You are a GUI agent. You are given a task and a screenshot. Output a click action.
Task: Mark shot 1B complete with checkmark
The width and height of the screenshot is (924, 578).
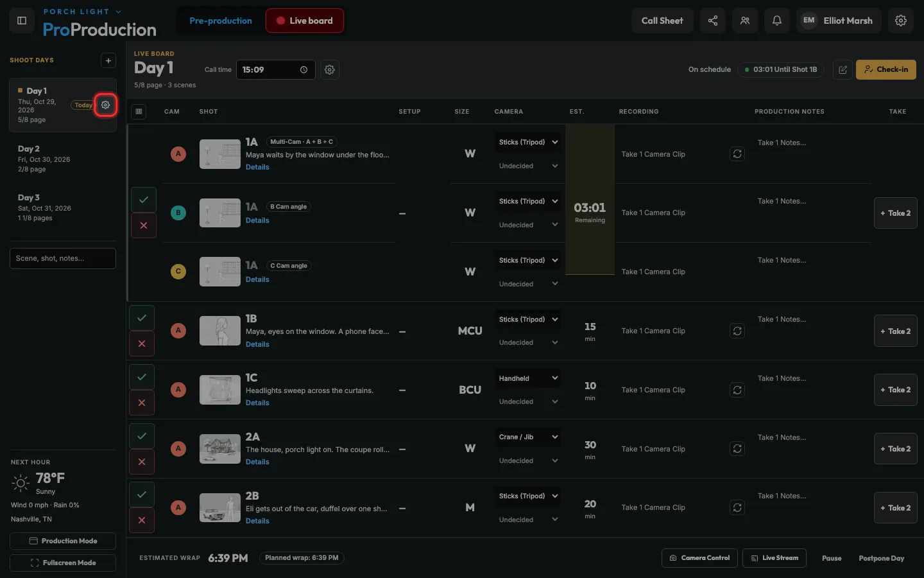coord(142,318)
